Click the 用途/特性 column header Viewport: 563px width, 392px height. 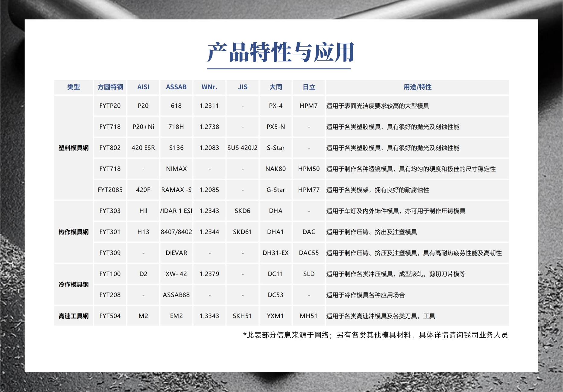tap(417, 87)
